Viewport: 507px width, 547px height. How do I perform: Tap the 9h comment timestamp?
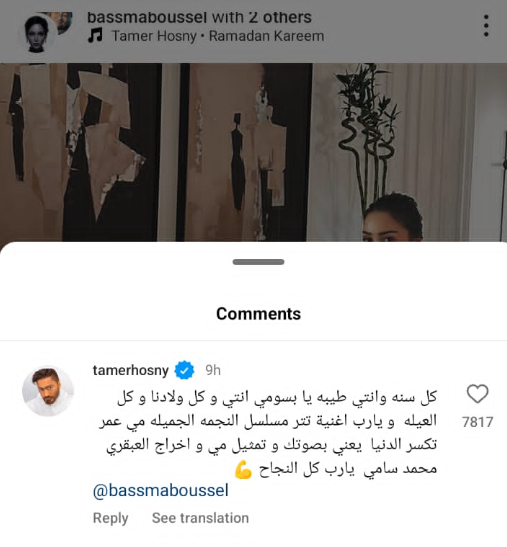(x=213, y=370)
